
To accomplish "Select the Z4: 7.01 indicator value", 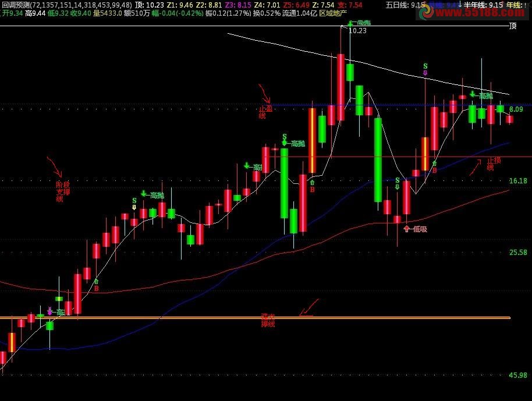I will point(267,5).
